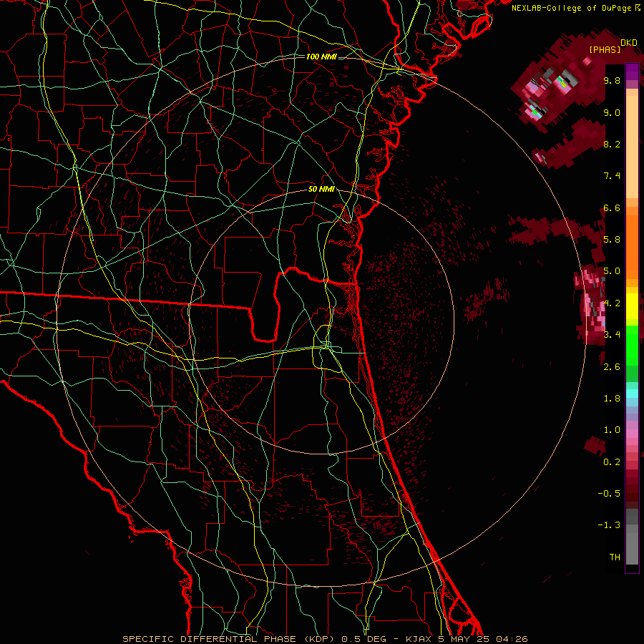
Task: Pick the gray TH color band
Action: tap(632, 548)
